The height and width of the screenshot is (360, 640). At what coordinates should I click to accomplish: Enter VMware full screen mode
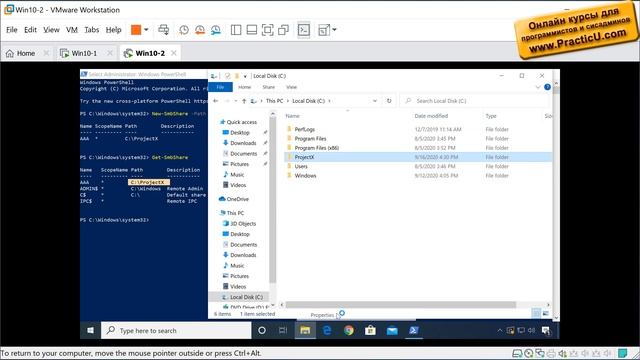tap(267, 30)
